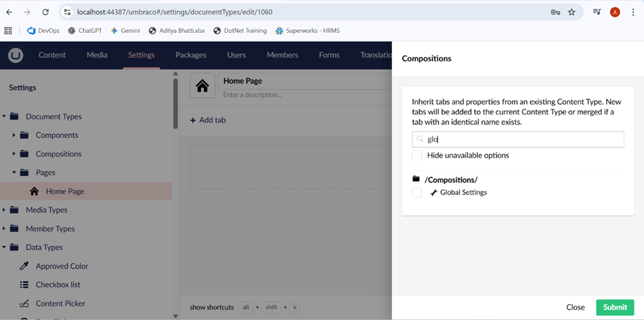Click the Umbraco logo icon
Image resolution: width=644 pixels, height=320 pixels.
(16, 55)
